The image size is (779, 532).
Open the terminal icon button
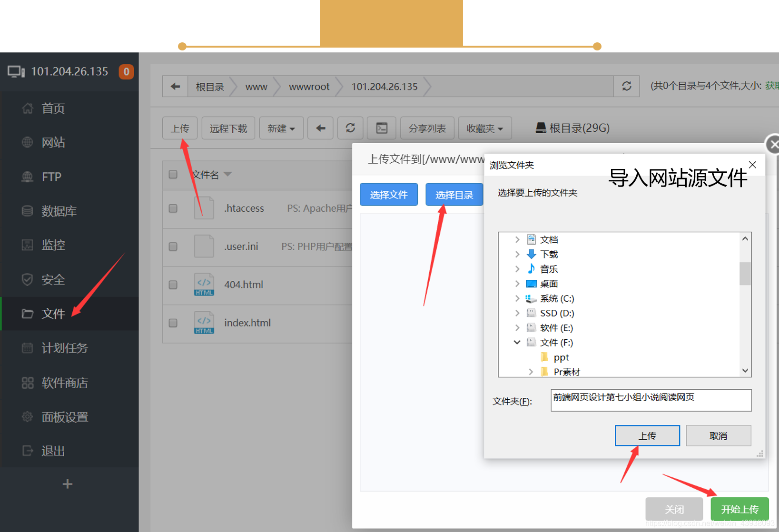[x=382, y=128]
